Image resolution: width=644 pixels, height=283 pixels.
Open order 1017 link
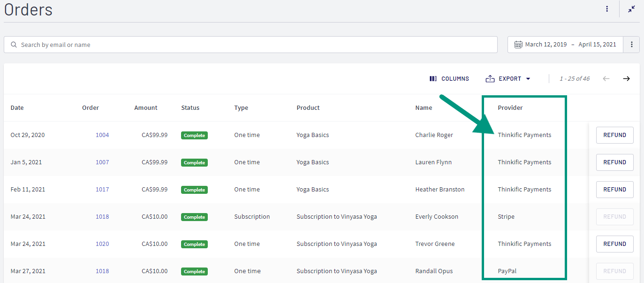pos(102,190)
